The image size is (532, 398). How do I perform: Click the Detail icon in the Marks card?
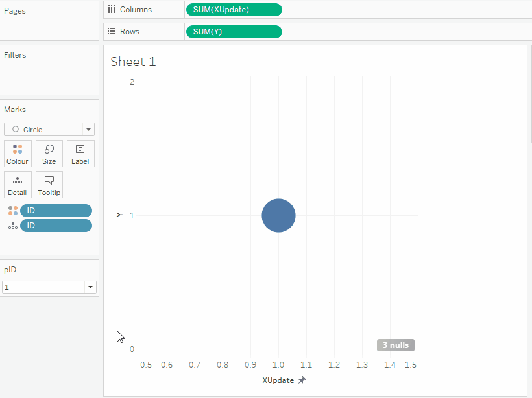18,185
